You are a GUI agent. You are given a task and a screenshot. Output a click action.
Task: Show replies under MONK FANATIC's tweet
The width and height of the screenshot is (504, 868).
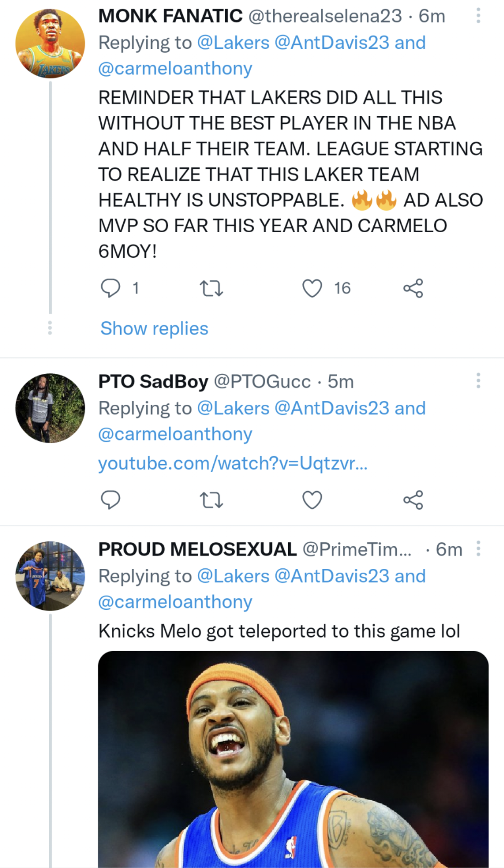tap(154, 328)
